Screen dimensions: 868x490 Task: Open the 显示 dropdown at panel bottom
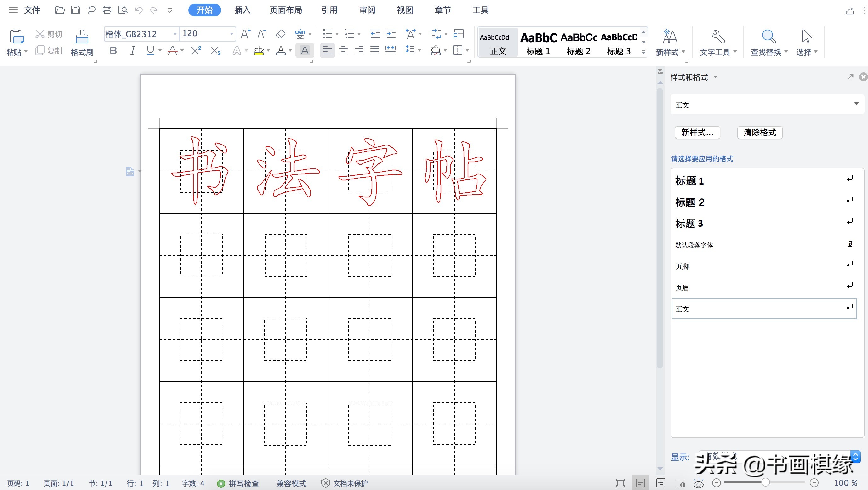[855, 457]
